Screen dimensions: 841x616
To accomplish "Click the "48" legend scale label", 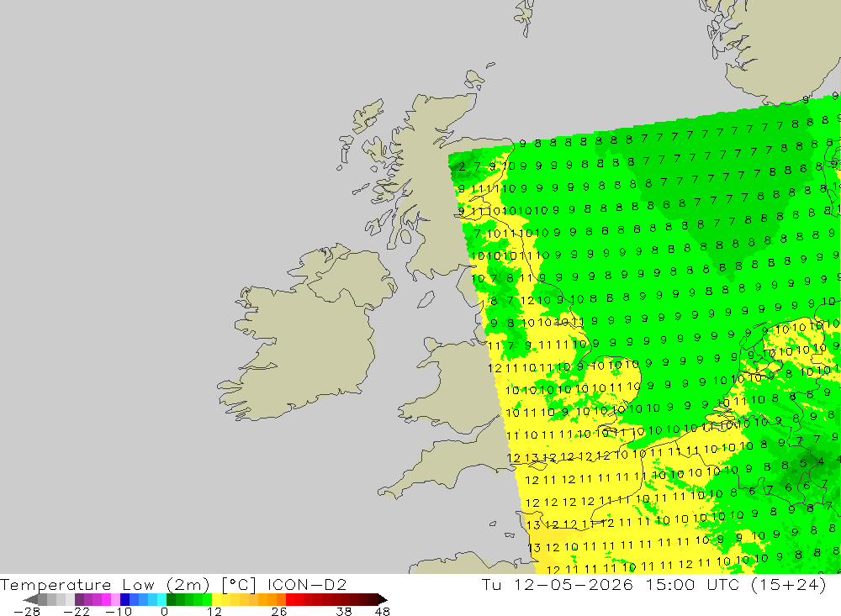I will coord(383,612).
